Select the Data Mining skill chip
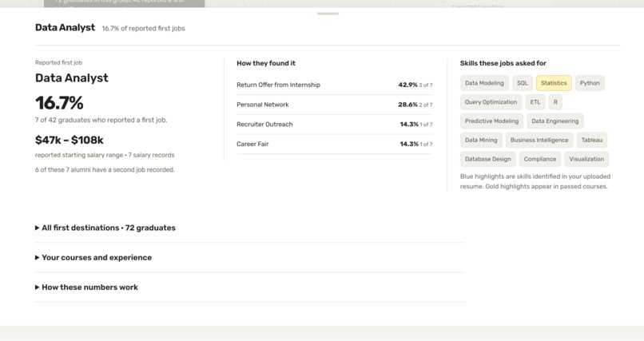 point(481,140)
